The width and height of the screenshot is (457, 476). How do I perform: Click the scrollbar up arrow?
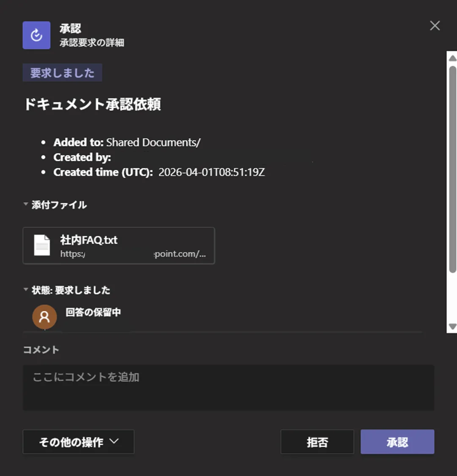click(x=452, y=58)
